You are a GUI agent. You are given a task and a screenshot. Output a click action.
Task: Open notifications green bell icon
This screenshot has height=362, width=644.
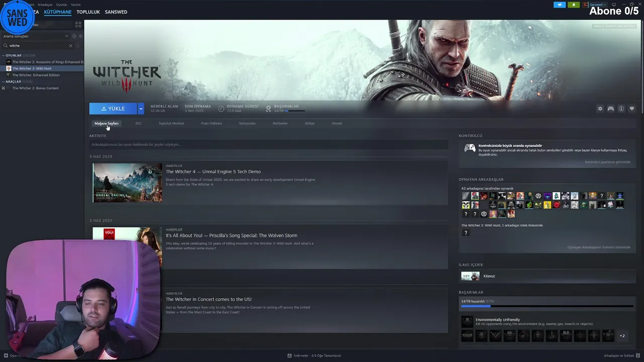(x=574, y=5)
